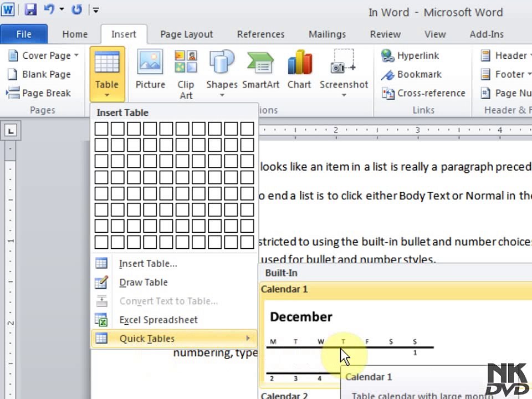Image resolution: width=532 pixels, height=399 pixels.
Task: Open the Add-Ins tab
Action: tap(487, 34)
